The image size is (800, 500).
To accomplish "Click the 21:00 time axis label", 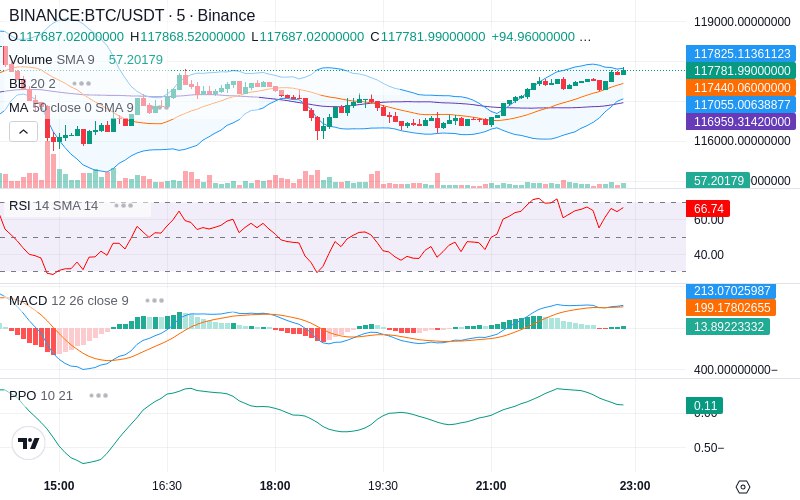I will point(491,486).
